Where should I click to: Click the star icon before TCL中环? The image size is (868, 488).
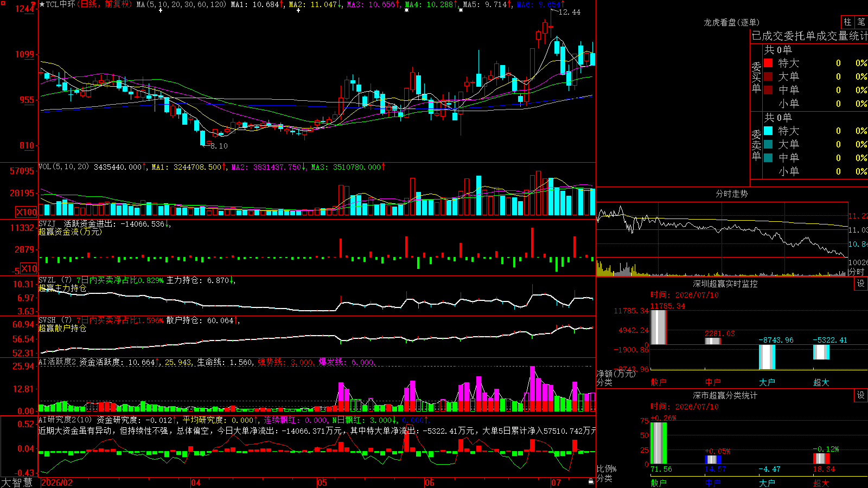coord(42,4)
